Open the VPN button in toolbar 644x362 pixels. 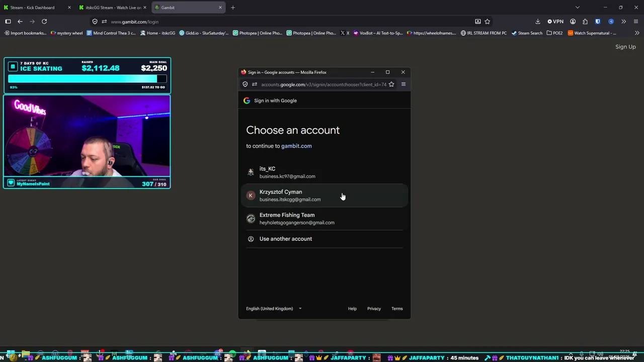(555, 22)
